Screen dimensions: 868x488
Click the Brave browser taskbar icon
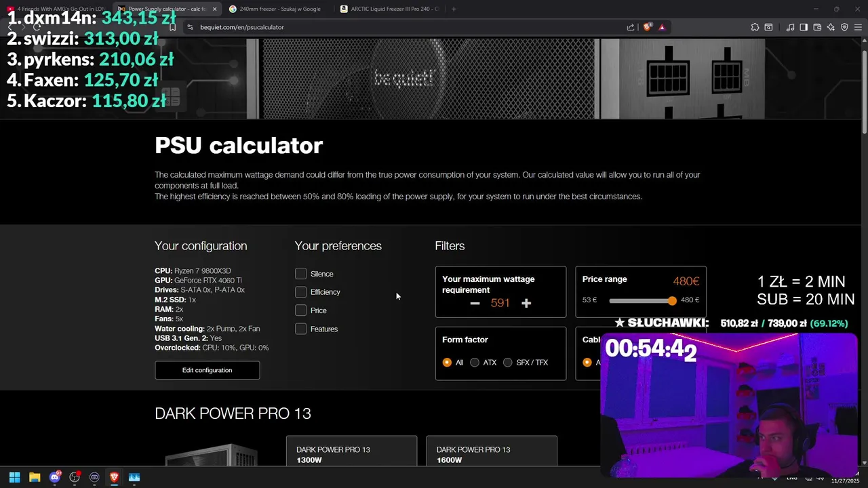[114, 477]
